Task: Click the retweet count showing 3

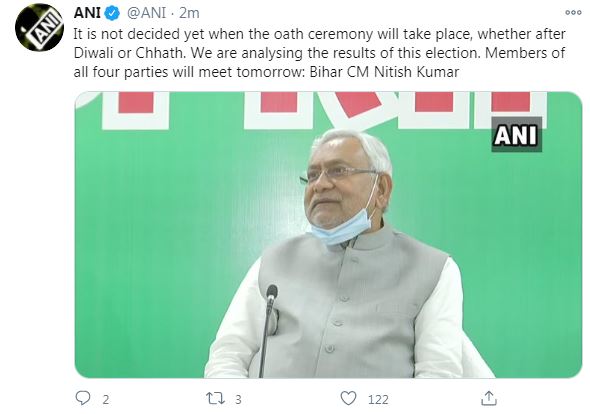Action: click(x=238, y=399)
